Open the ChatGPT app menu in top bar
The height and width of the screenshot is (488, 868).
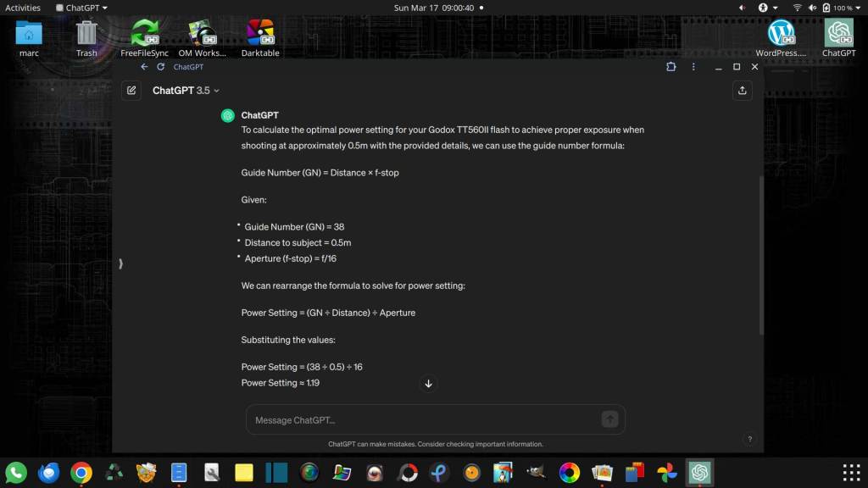tap(82, 8)
